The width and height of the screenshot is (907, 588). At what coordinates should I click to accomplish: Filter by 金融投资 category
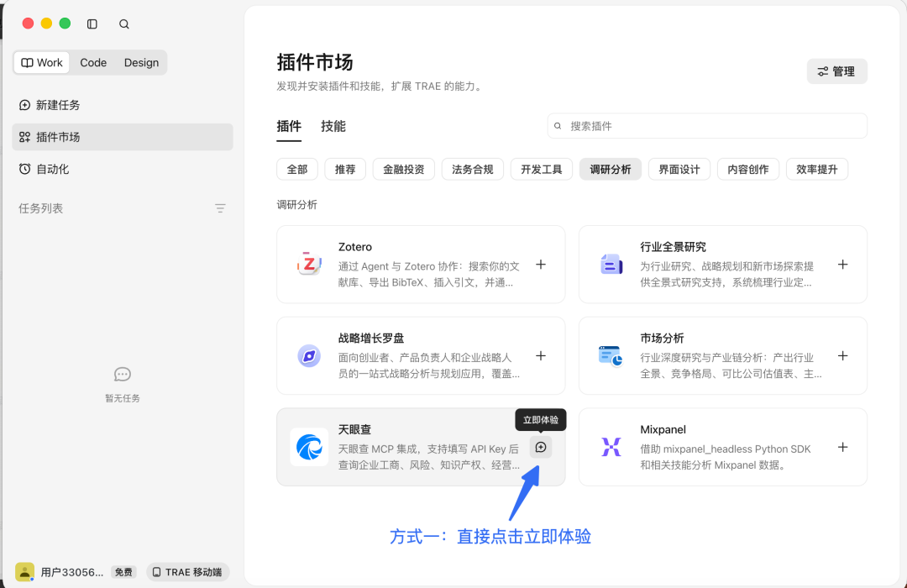[x=404, y=169]
